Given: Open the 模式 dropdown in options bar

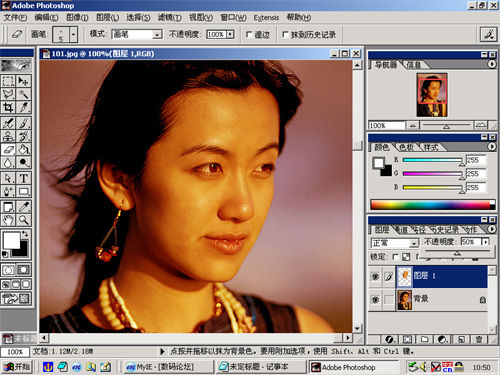Looking at the screenshot, I should 137,34.
